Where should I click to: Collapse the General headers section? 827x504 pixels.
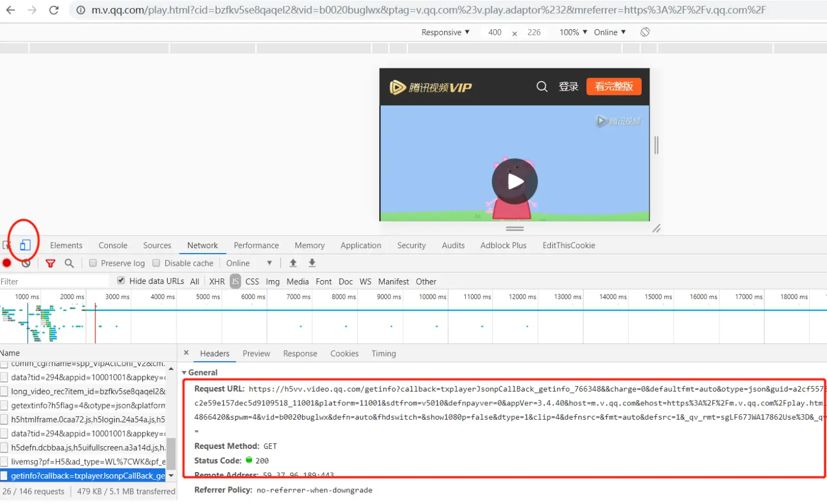pos(185,373)
